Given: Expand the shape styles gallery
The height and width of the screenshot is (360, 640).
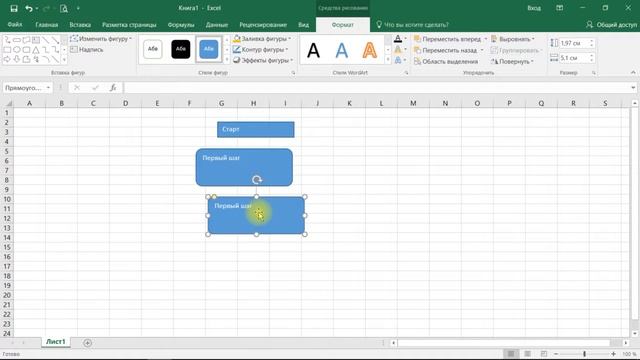Looking at the screenshot, I should (227, 60).
